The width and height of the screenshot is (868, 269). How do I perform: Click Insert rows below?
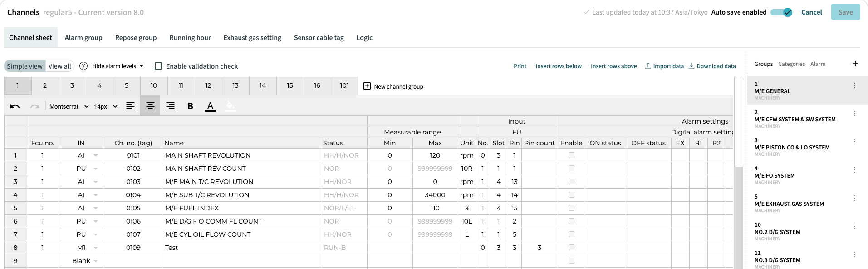(x=559, y=66)
